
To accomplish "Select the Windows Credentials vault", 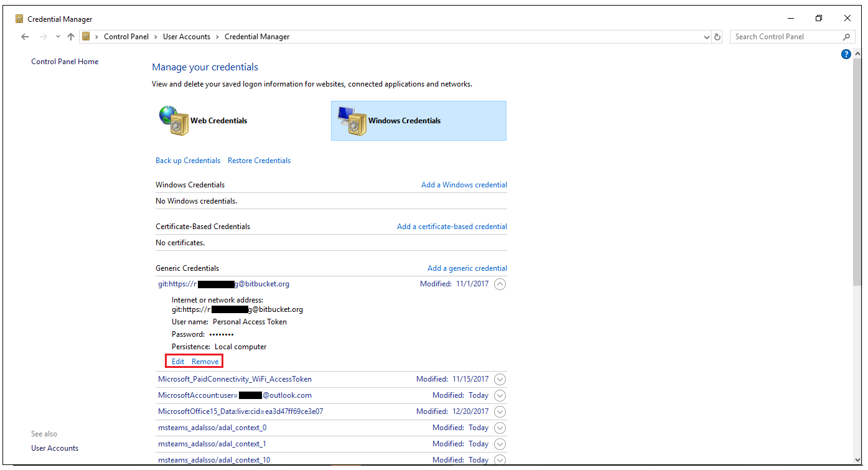I will click(x=418, y=121).
